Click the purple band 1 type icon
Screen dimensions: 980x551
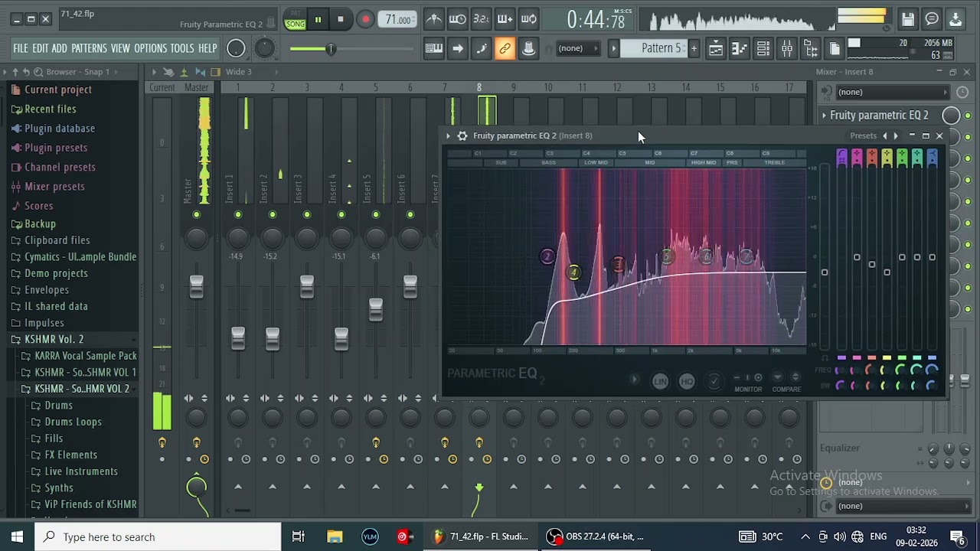tap(842, 157)
